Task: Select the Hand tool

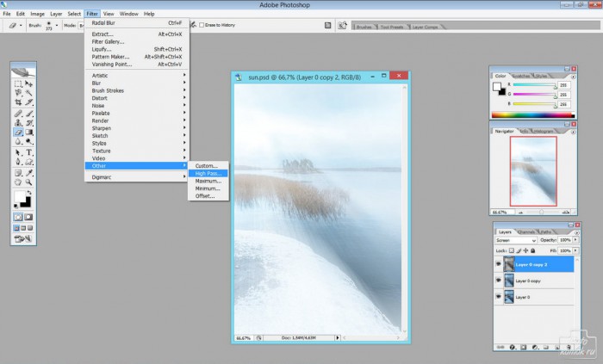Action: coord(18,182)
